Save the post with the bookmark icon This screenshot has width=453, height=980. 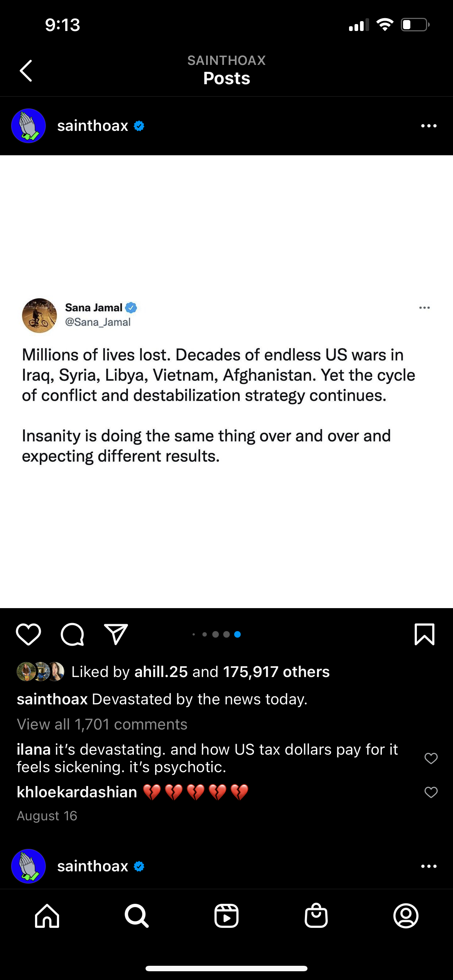tap(424, 635)
